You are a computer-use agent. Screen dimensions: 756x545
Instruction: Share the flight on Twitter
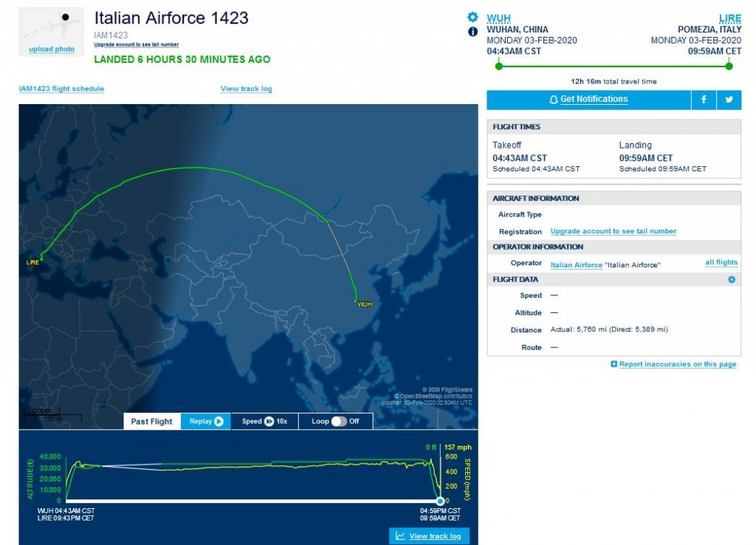point(729,100)
